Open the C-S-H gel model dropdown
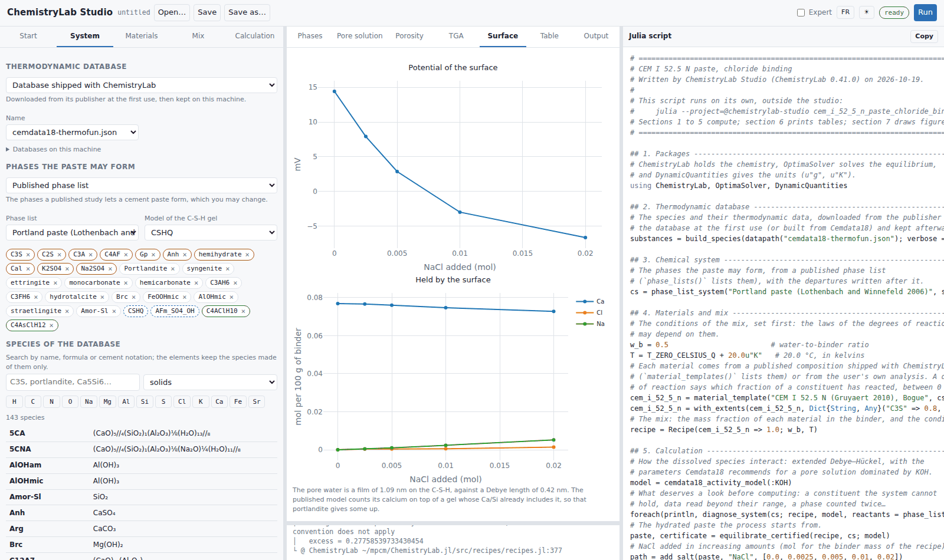Viewport: 944px width, 560px height. coord(211,232)
